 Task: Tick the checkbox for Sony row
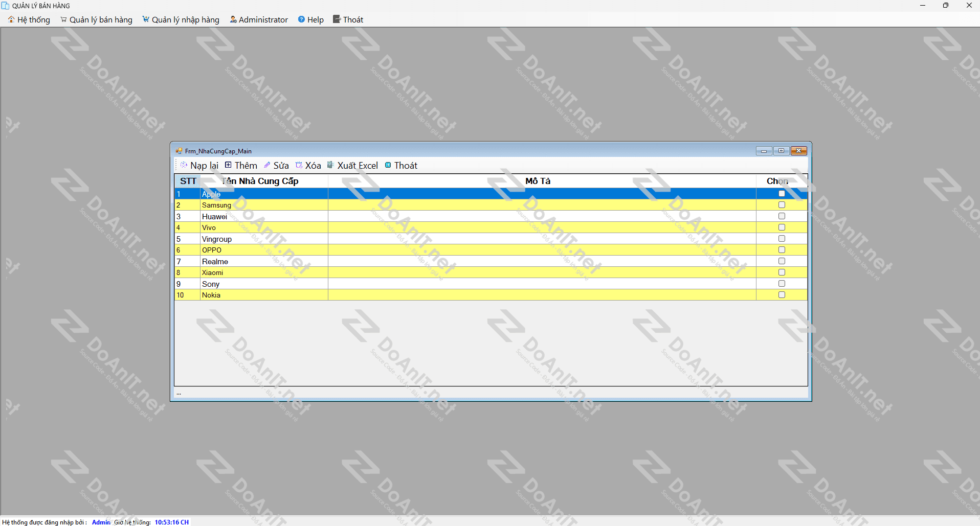[782, 284]
